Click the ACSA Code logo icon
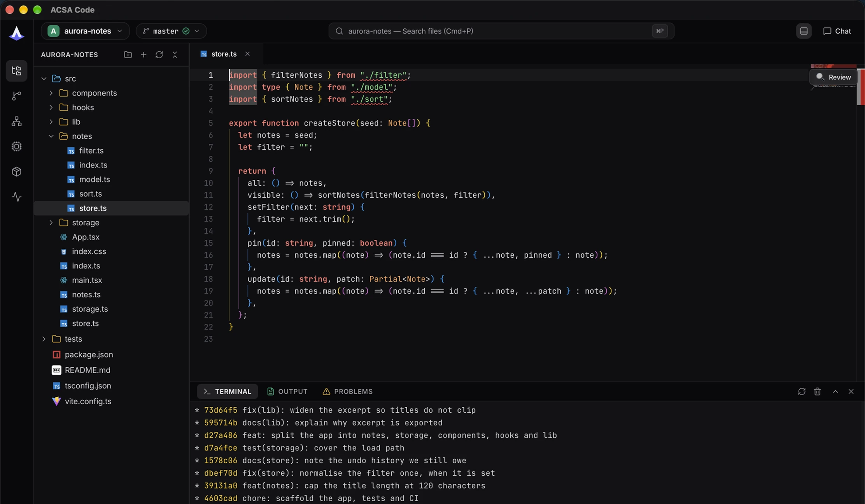Screen dimensions: 865x504 point(16,33)
